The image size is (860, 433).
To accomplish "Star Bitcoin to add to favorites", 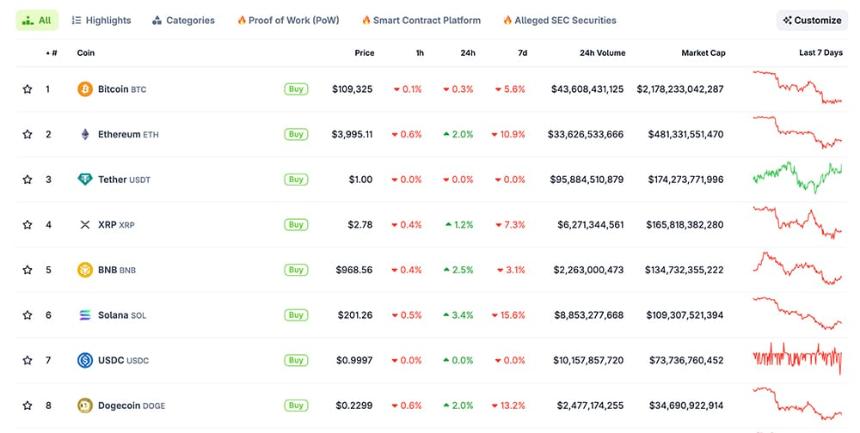I will tap(27, 89).
